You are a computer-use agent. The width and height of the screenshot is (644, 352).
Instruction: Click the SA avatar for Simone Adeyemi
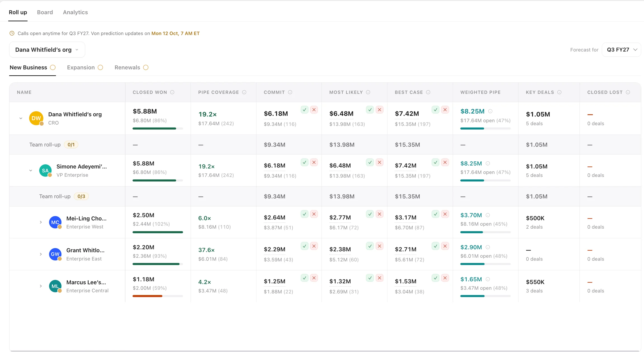45,170
